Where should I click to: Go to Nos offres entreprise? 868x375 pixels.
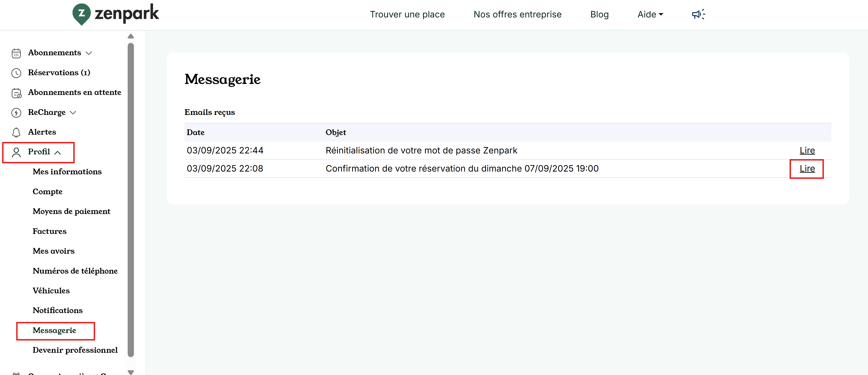click(x=517, y=14)
